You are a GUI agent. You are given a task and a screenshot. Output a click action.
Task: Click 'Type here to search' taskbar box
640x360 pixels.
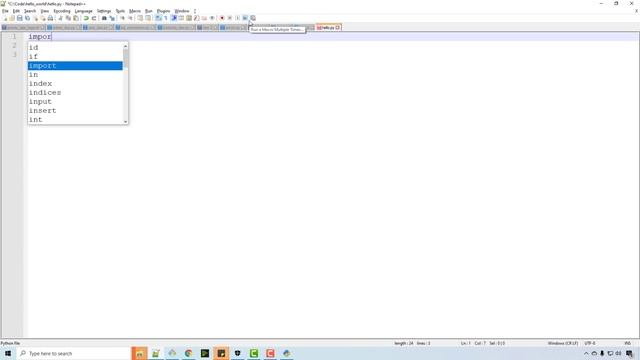tap(73, 353)
